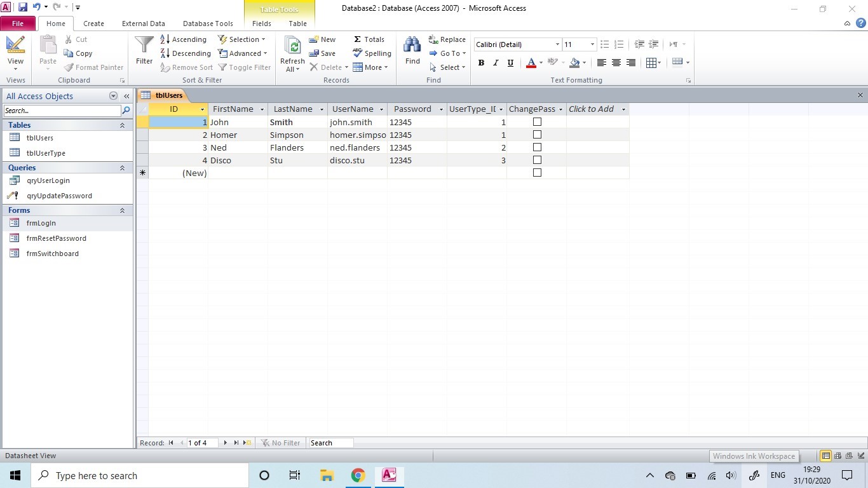Collapse the Forms group in navigation pane

pos(122,210)
